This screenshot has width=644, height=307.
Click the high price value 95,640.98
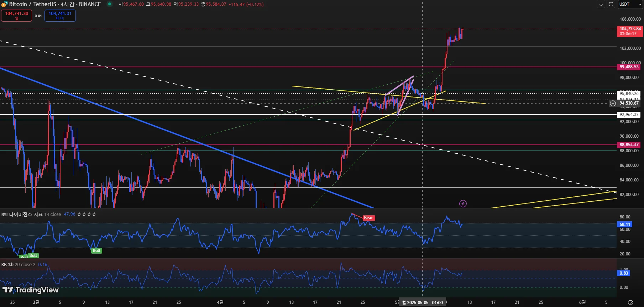point(161,4)
